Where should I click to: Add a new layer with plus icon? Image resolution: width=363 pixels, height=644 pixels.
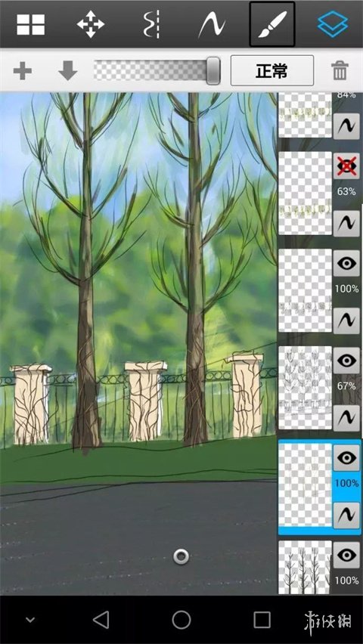click(23, 71)
